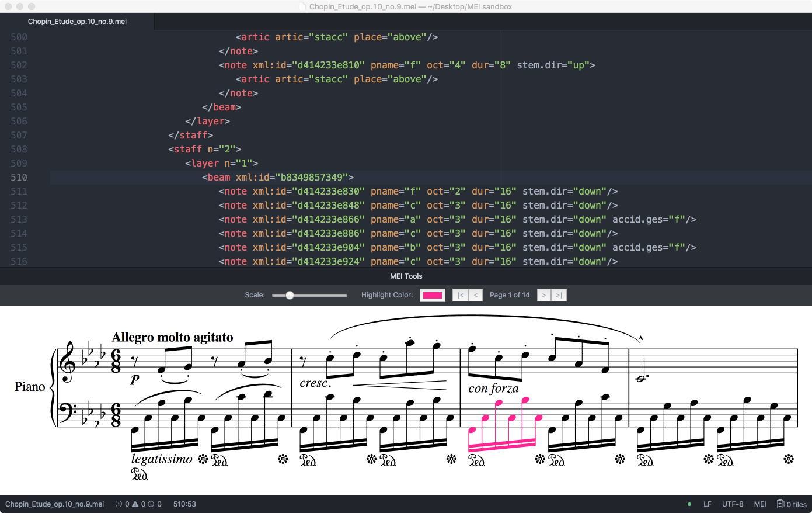The height and width of the screenshot is (513, 812).
Task: Click 'Page 1 of 14' indicator
Action: click(510, 295)
